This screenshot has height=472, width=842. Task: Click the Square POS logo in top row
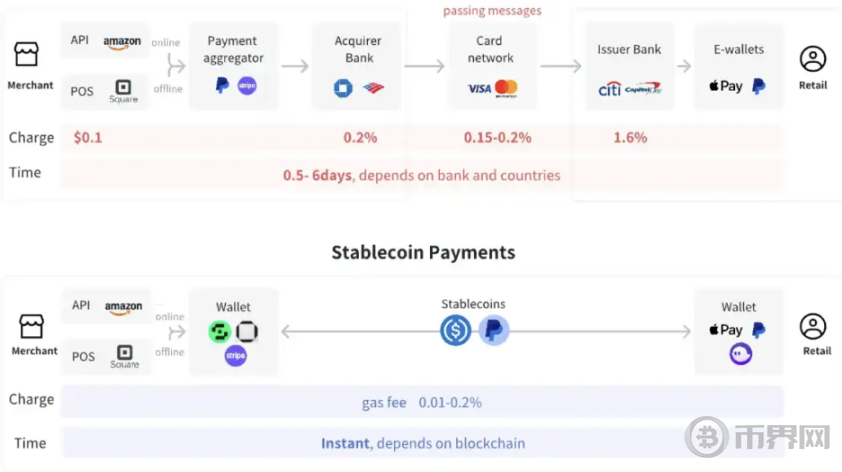point(124,91)
